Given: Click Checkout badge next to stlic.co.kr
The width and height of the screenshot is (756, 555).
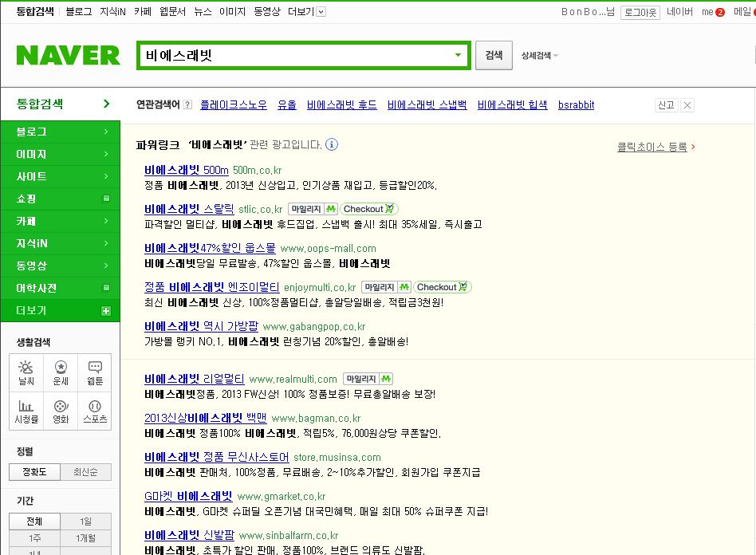Looking at the screenshot, I should [x=369, y=209].
